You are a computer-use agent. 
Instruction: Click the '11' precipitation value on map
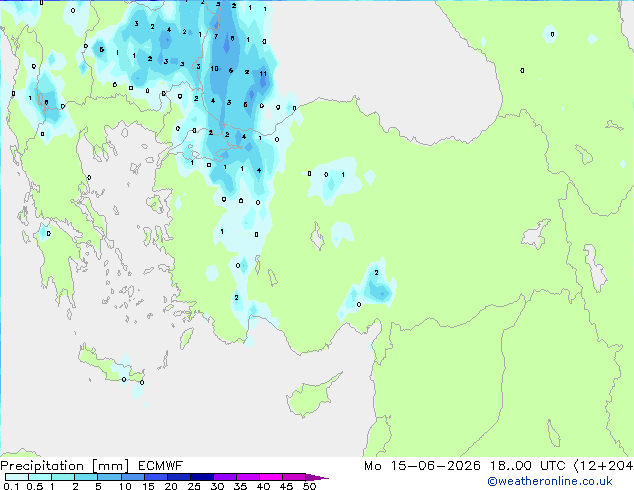[263, 74]
